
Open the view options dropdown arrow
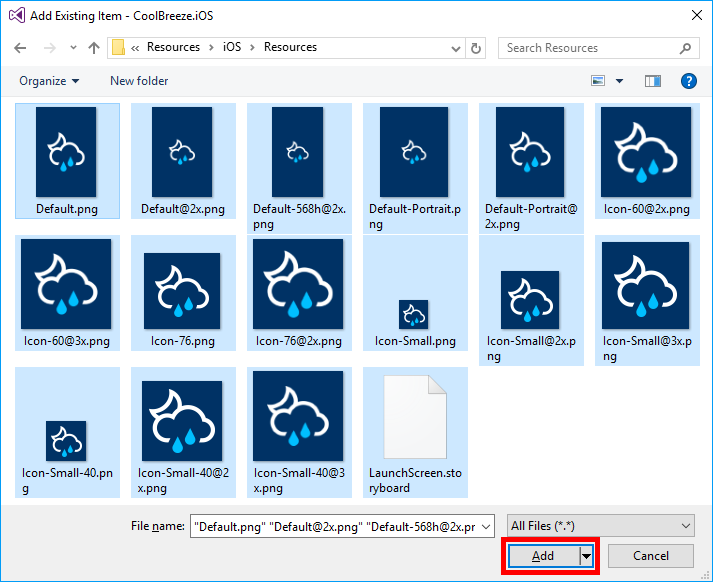620,81
